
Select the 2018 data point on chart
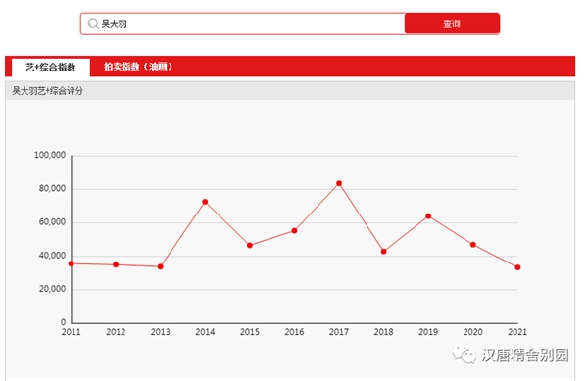coord(383,252)
